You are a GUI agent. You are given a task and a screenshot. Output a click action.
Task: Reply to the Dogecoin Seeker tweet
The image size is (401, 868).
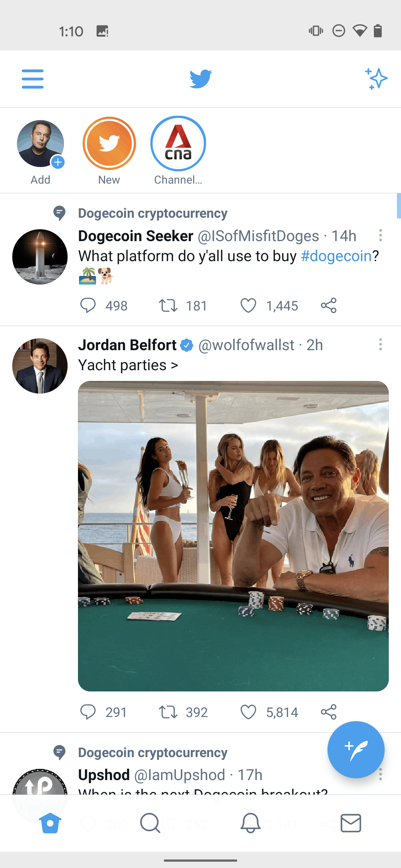point(88,306)
